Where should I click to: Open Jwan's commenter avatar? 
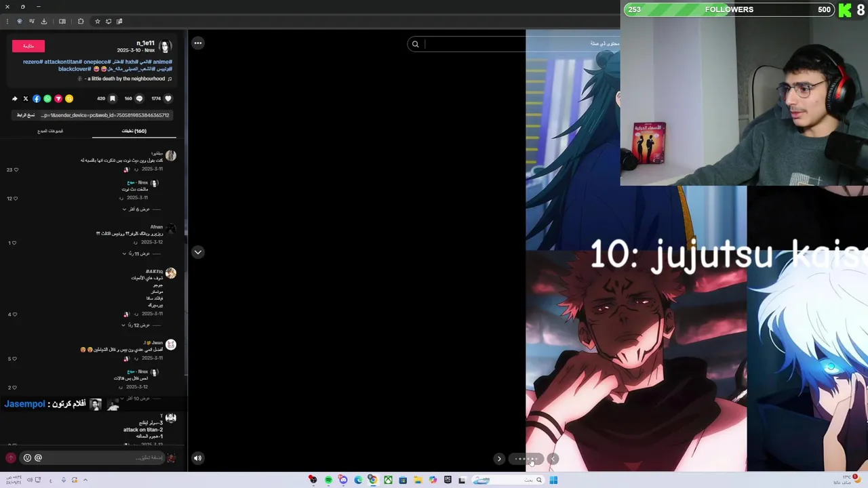point(170,345)
